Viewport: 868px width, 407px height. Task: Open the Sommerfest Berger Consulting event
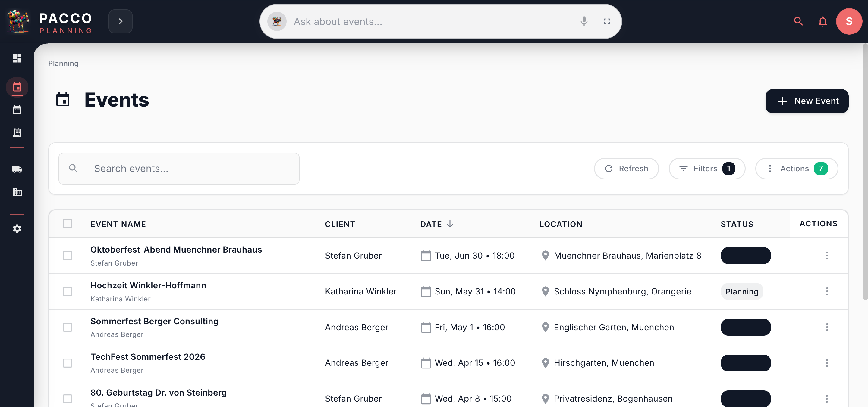154,321
